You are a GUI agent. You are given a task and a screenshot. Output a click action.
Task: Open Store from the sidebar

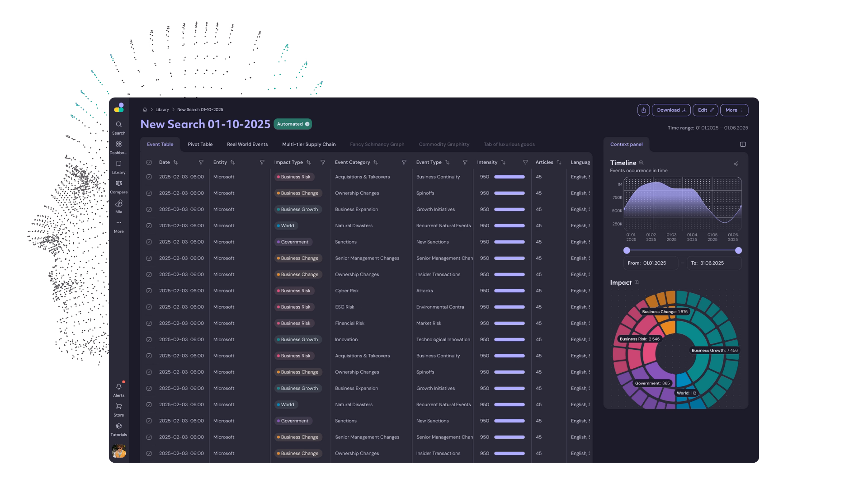[118, 407]
